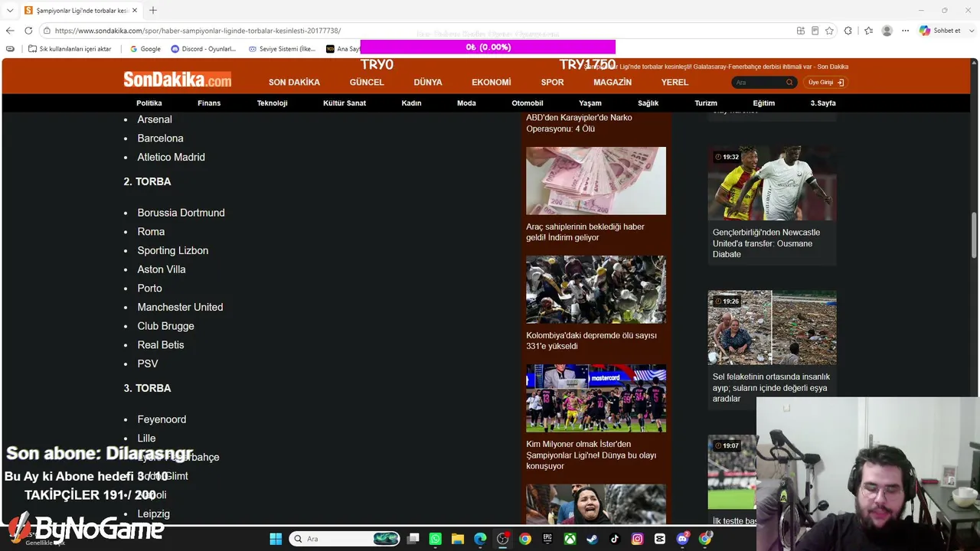Open the DÜNYA menu item

click(428, 82)
